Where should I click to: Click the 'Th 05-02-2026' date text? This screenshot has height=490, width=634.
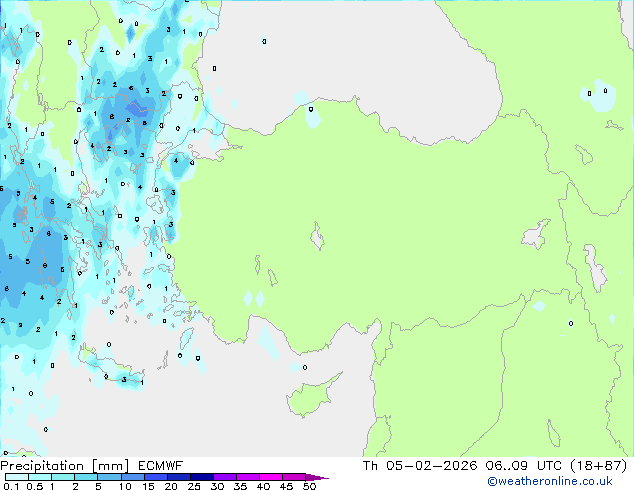coord(420,466)
